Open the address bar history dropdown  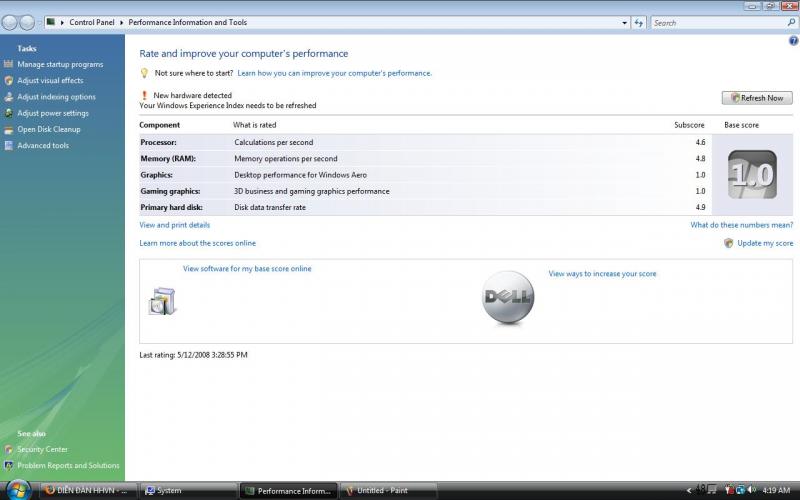624,22
